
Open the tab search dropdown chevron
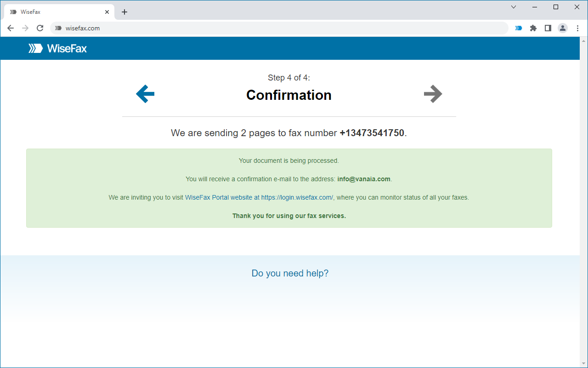(514, 7)
